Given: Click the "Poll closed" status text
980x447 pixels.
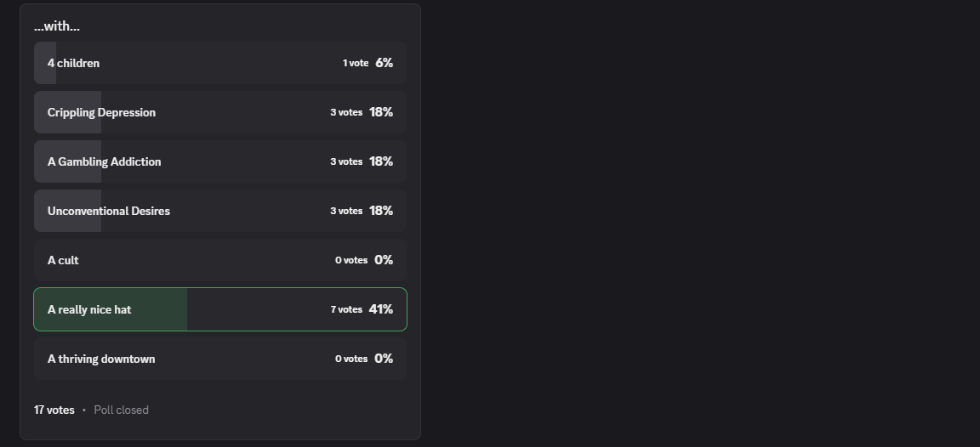Looking at the screenshot, I should tap(121, 410).
